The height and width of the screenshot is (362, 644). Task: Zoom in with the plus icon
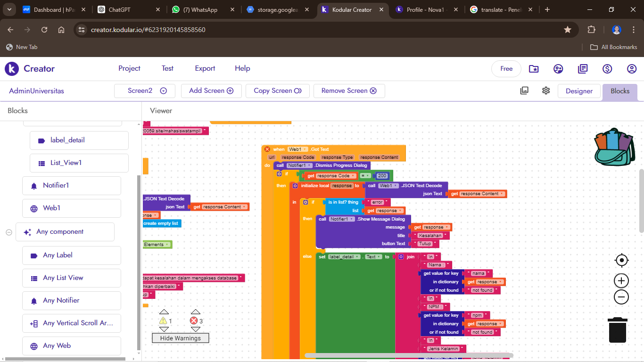point(621,281)
